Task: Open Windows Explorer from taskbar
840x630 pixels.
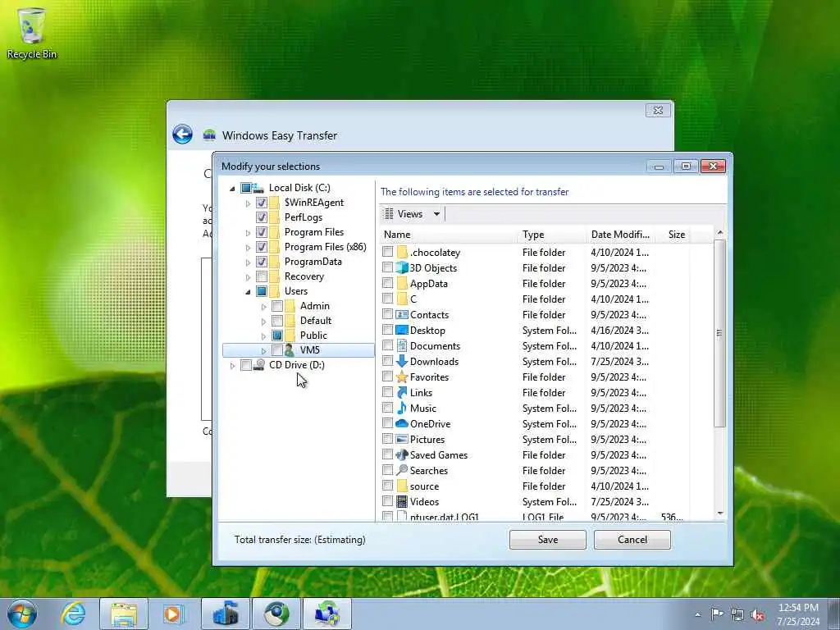Action: tap(124, 614)
